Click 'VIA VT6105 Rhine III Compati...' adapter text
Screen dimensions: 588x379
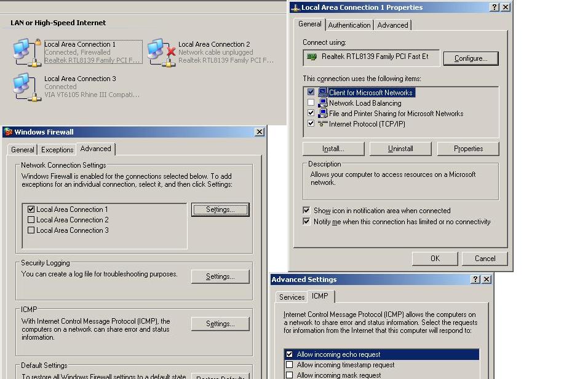[92, 95]
